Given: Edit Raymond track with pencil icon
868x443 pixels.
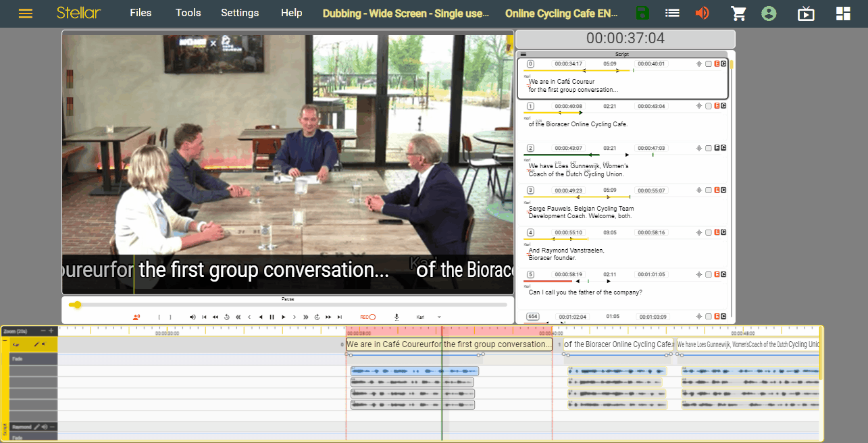Looking at the screenshot, I should 36,427.
